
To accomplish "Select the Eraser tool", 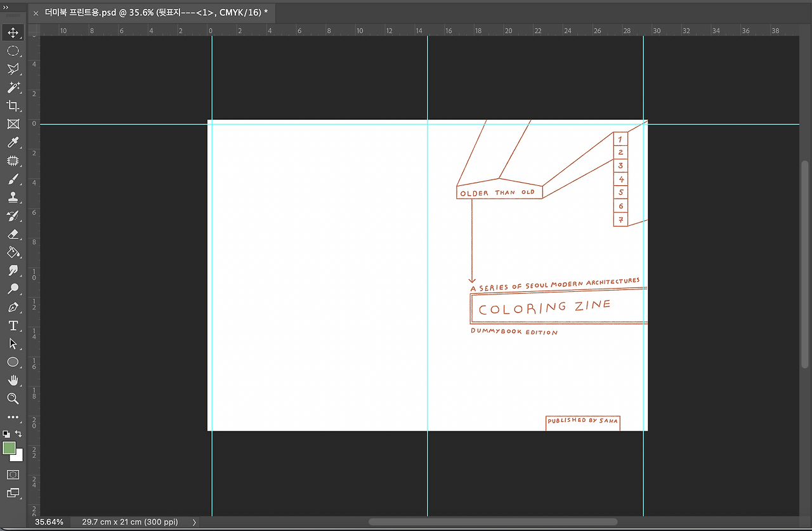I will point(13,234).
